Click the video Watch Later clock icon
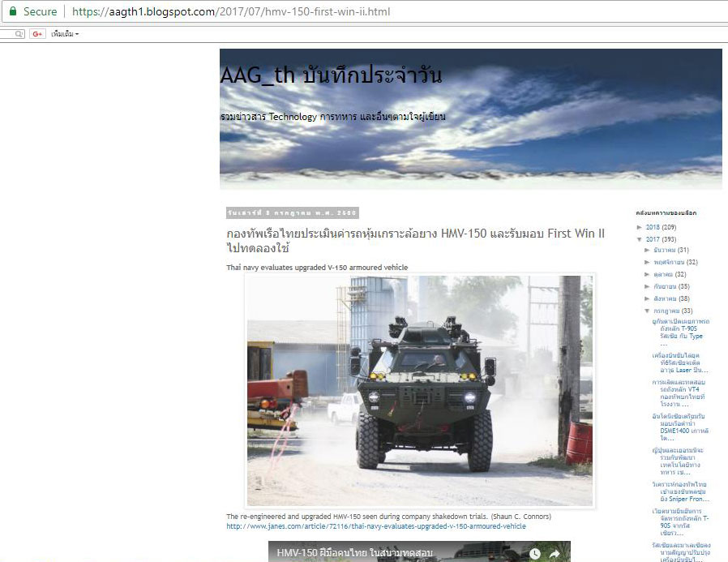Screen dimensions: 728x562 (535, 553)
